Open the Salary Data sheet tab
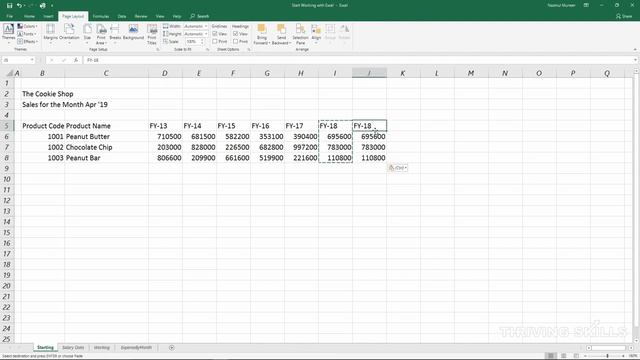This screenshot has width=640, height=360. 73,347
